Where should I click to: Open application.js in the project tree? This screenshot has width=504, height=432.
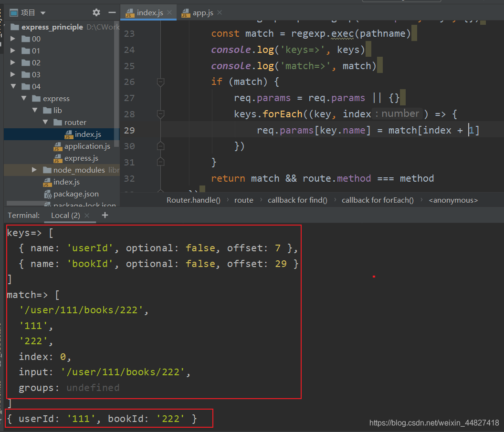(x=87, y=146)
